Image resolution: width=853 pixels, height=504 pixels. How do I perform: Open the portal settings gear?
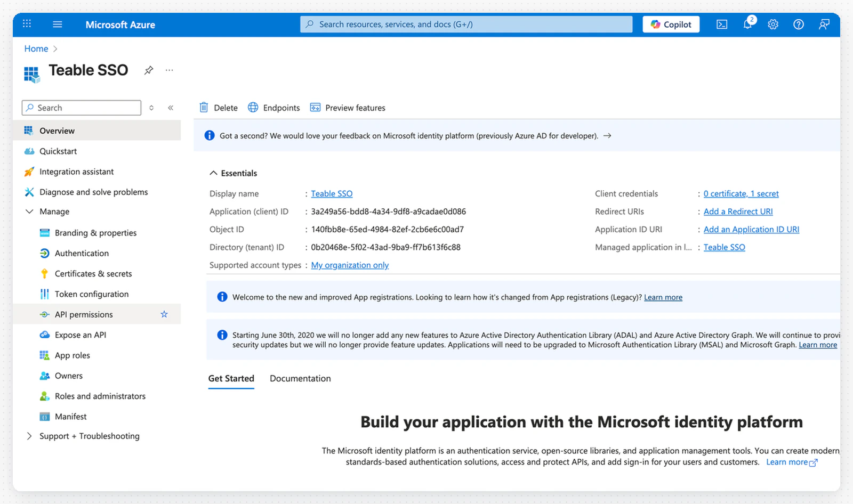point(773,25)
